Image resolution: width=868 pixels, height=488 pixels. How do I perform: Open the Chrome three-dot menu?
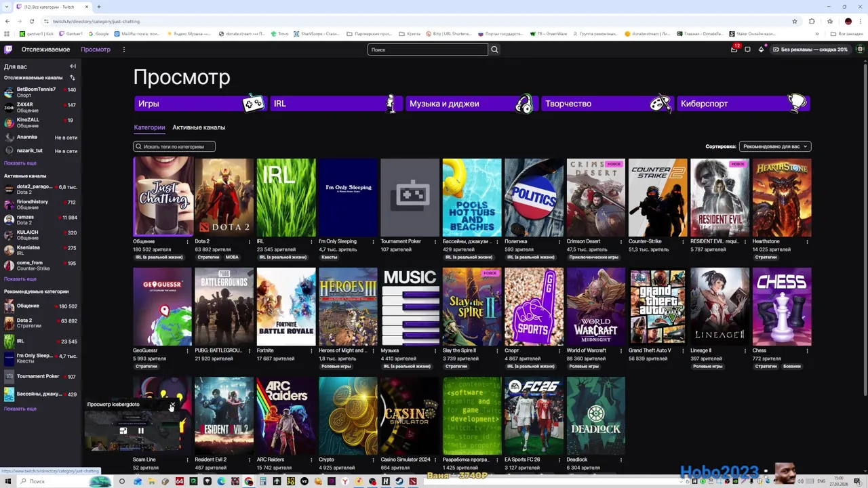[x=861, y=21]
